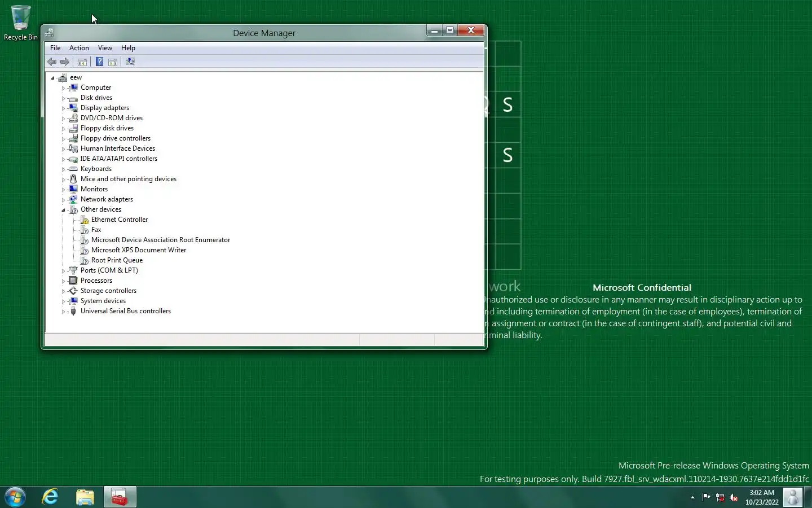Click the Device Manager title bar icon
The width and height of the screenshot is (812, 508).
50,33
